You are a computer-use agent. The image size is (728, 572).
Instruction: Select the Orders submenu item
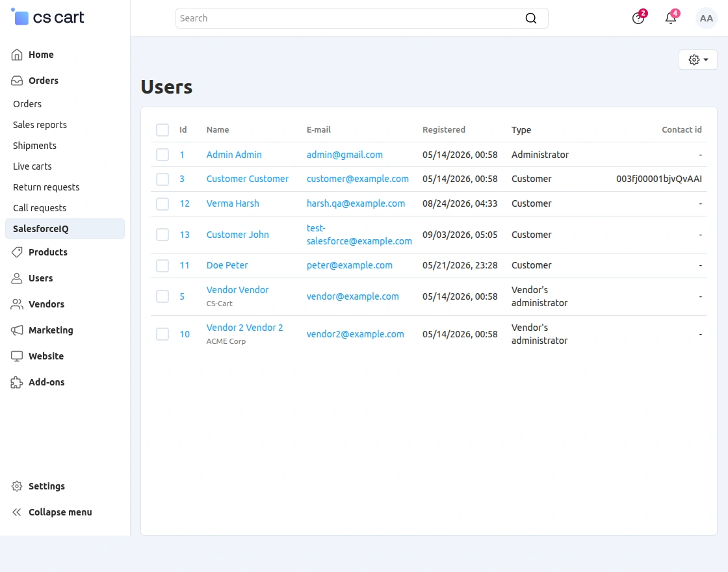(x=27, y=104)
